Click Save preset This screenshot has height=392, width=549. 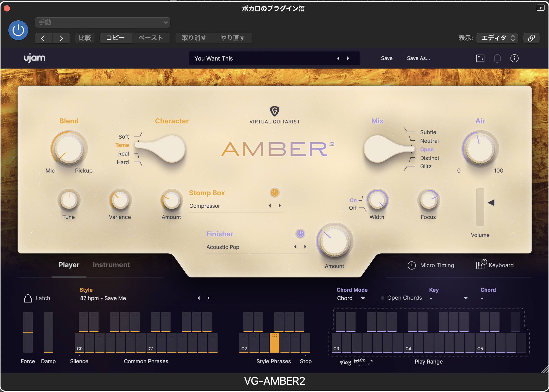(x=387, y=58)
